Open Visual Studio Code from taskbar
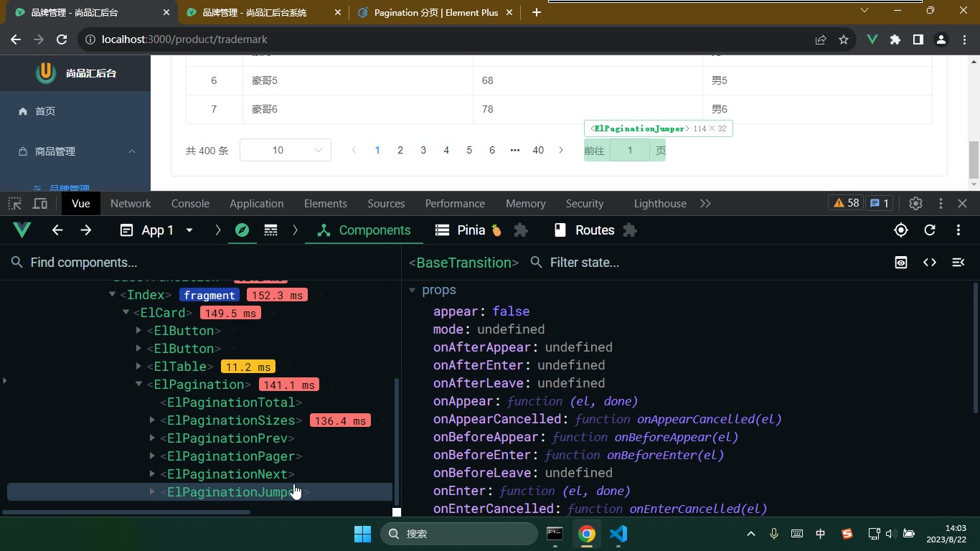980x551 pixels. click(x=618, y=534)
